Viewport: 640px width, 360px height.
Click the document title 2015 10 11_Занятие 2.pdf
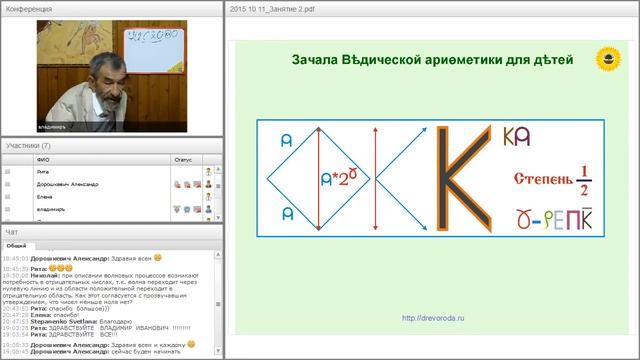(272, 9)
